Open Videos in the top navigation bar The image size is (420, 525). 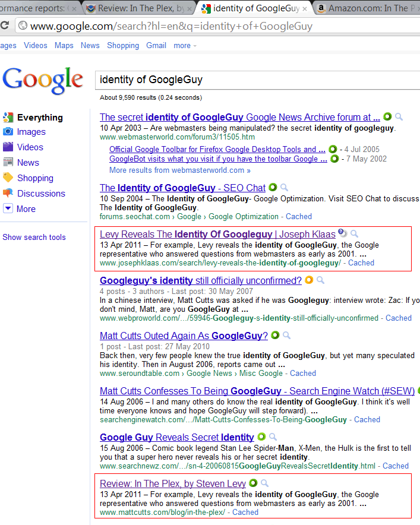pyautogui.click(x=36, y=46)
